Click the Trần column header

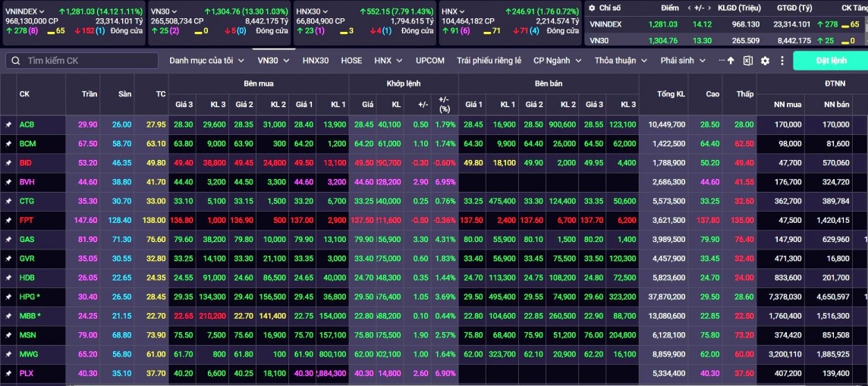tap(89, 94)
